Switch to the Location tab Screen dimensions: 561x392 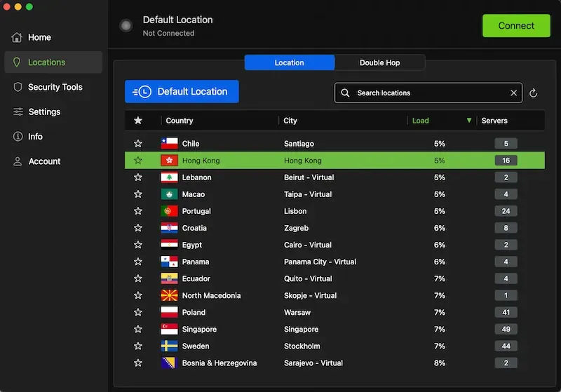point(290,62)
